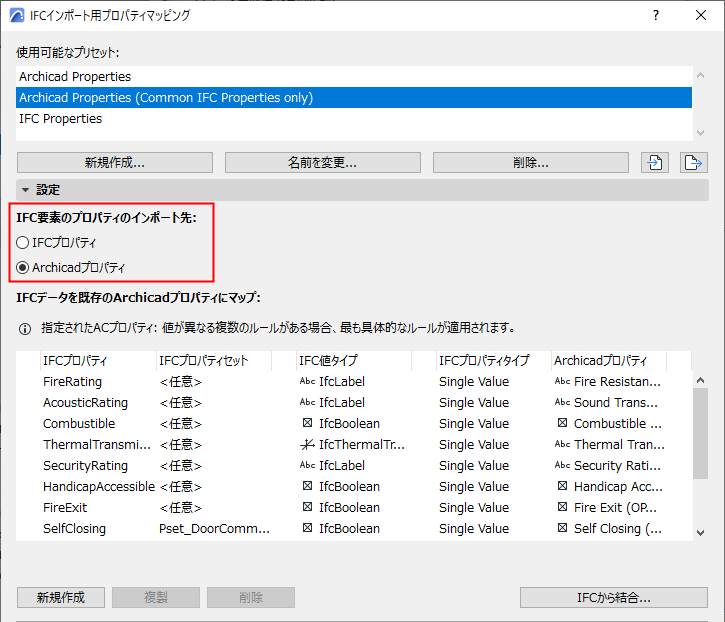Select the AcousticRating mapping row
The width and height of the screenshot is (725, 622).
354,402
